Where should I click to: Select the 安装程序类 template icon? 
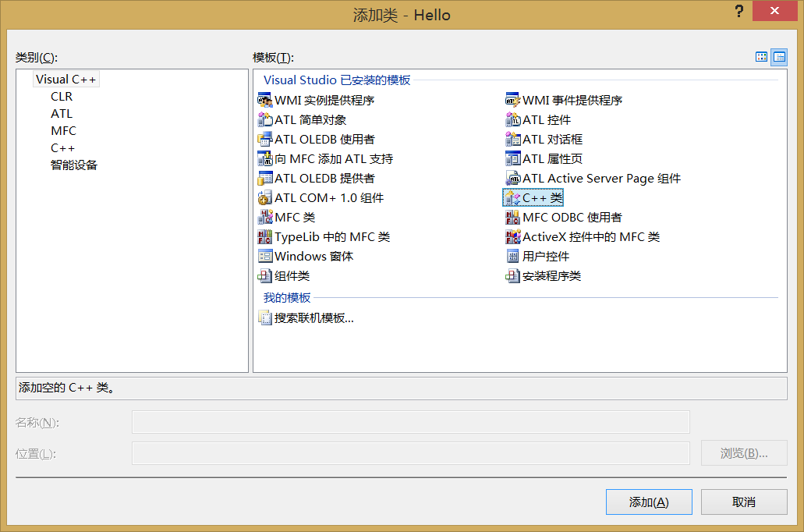pyautogui.click(x=513, y=276)
